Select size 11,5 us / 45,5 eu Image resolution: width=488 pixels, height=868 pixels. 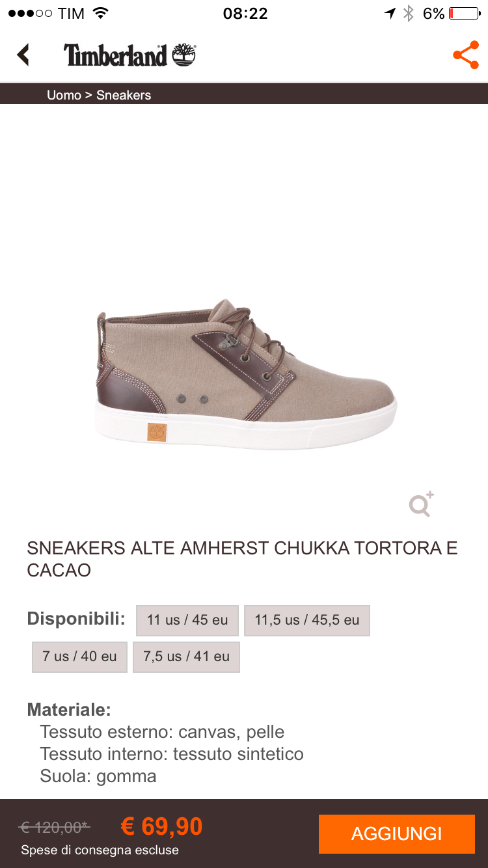click(x=307, y=620)
